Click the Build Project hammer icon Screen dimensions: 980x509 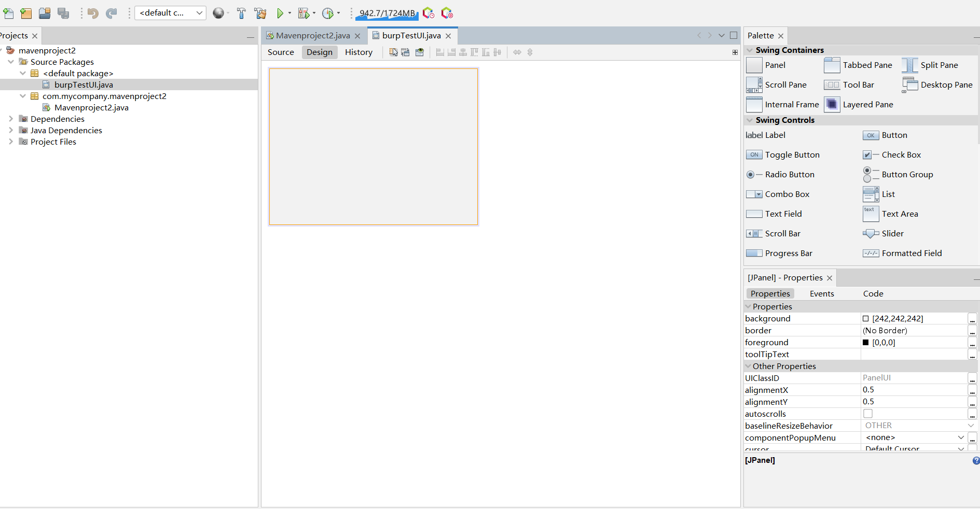coord(241,13)
